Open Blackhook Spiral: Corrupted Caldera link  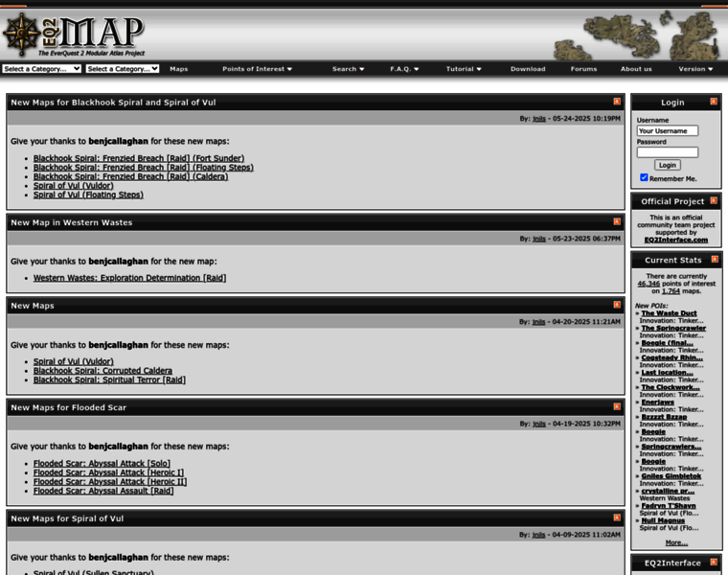point(102,371)
